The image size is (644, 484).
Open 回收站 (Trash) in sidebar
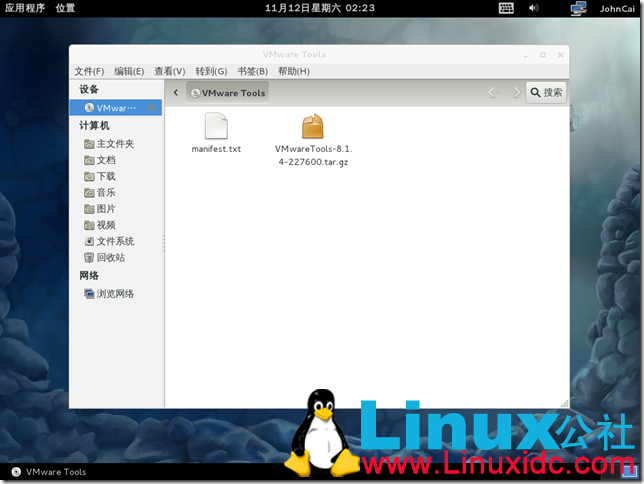tap(111, 257)
